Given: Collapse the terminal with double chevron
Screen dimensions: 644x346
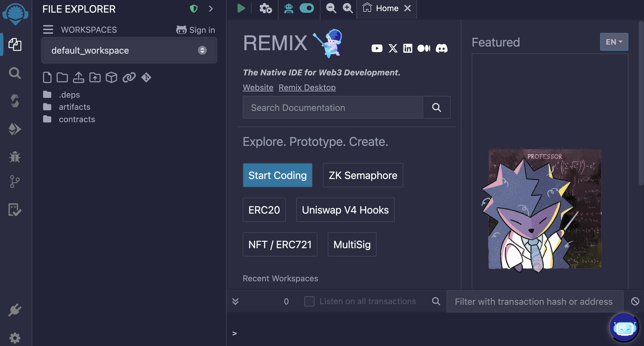Looking at the screenshot, I should [235, 301].
